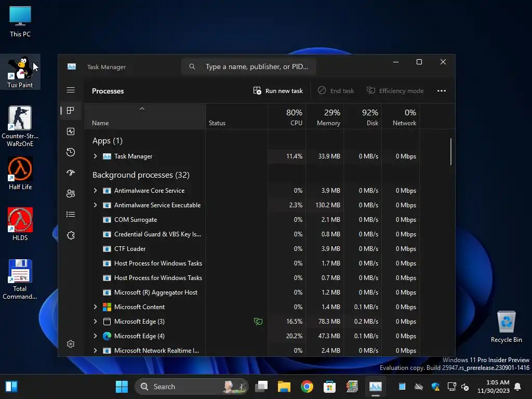Open the Startup apps sidebar icon
The width and height of the screenshot is (532, 399).
click(x=71, y=172)
